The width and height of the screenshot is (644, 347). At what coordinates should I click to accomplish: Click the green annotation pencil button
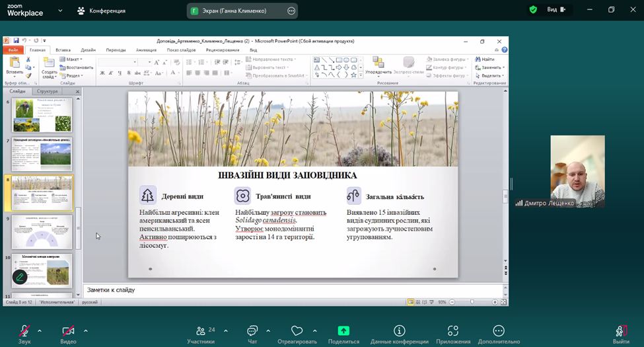20,277
